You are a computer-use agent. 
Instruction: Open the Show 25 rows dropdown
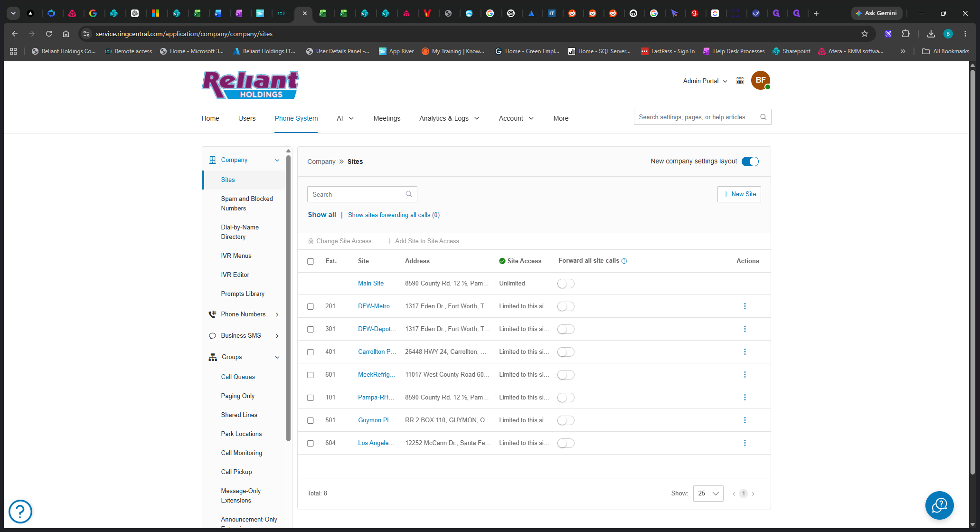pos(708,494)
